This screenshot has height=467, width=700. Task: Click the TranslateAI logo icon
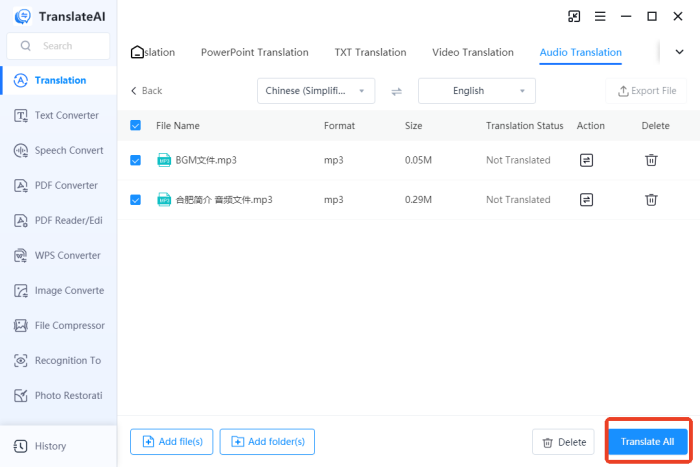pos(22,17)
